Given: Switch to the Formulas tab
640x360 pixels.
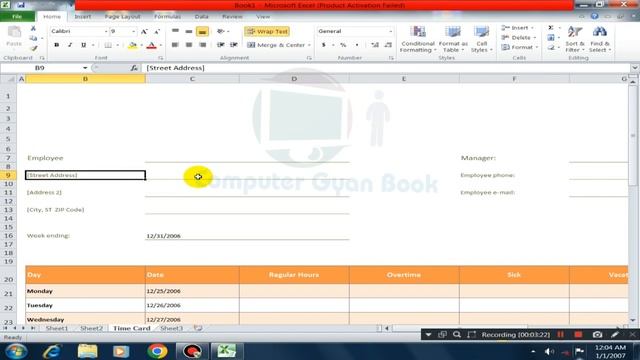Looking at the screenshot, I should pos(167,17).
